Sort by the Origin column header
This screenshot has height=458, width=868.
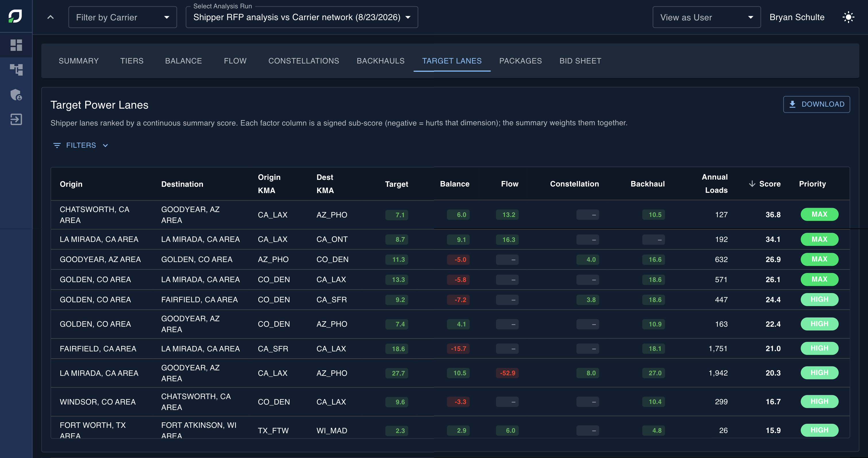pyautogui.click(x=71, y=184)
